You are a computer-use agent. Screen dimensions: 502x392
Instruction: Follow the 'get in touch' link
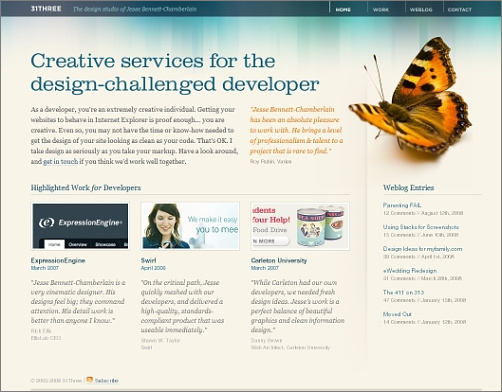click(60, 162)
